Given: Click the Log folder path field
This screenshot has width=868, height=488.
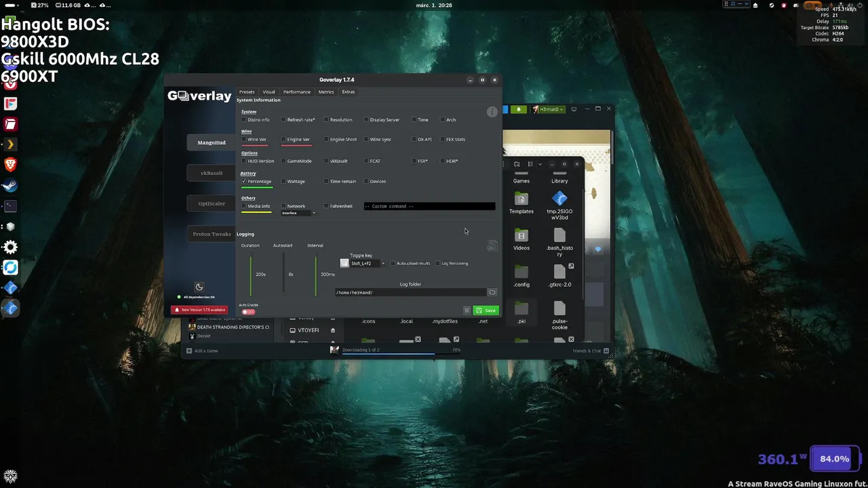Looking at the screenshot, I should click(411, 292).
